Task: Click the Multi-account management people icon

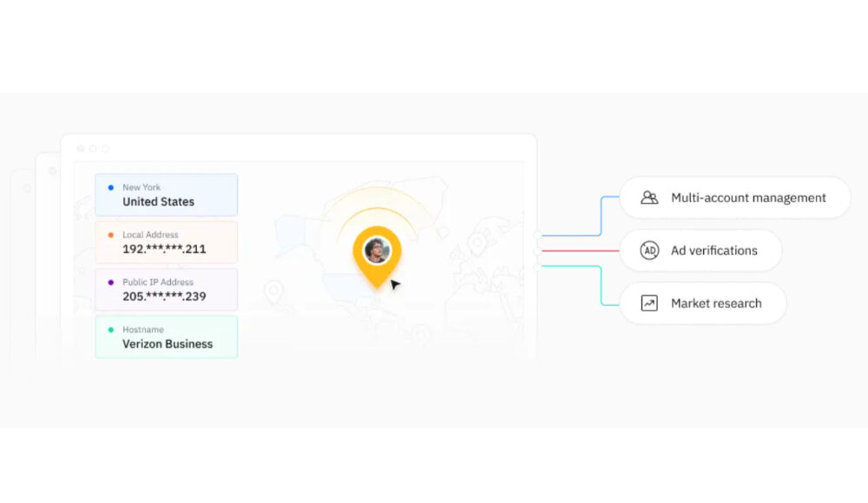Action: (649, 198)
